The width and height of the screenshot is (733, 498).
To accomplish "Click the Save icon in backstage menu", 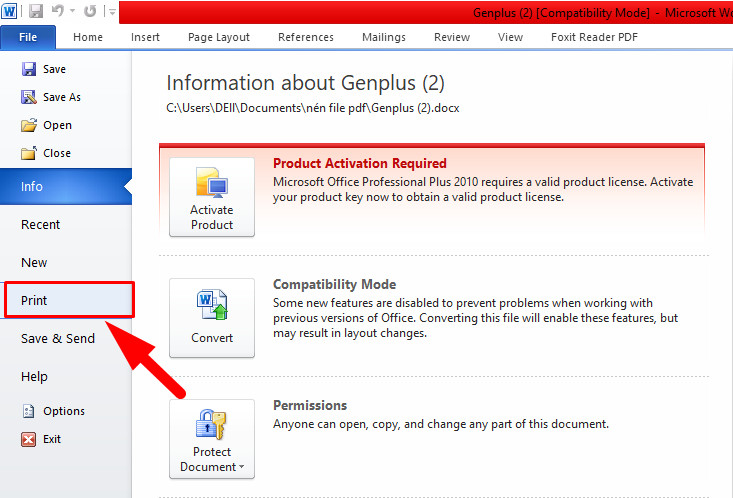I will (29, 69).
